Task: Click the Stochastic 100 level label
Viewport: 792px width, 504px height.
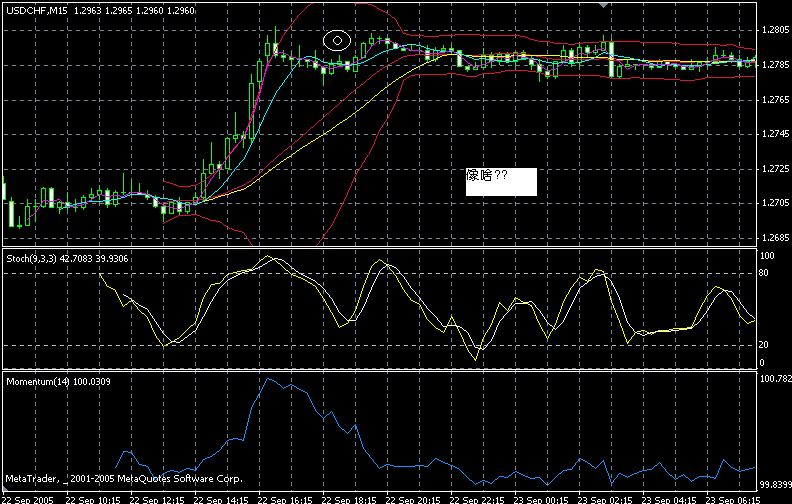Action: (767, 256)
